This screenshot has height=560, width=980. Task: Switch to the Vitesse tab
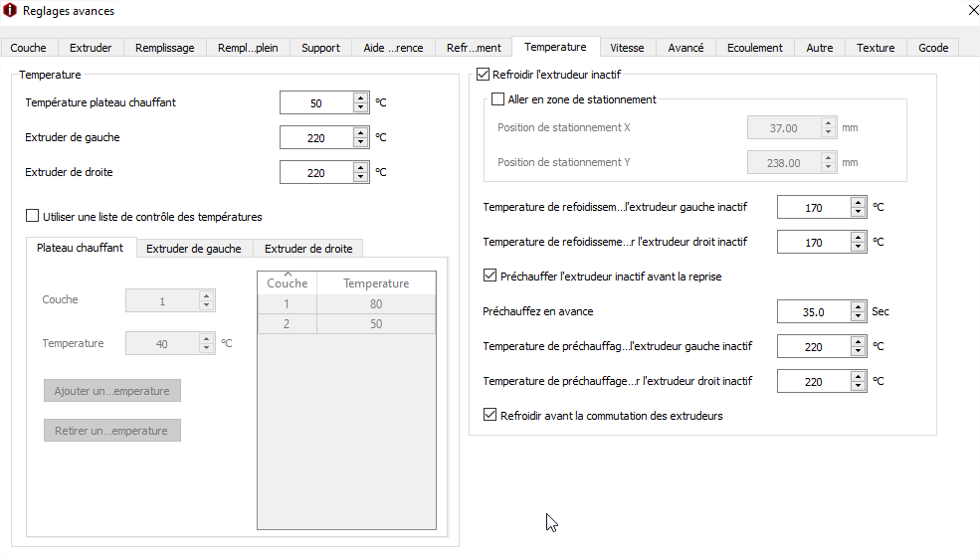[x=627, y=48]
